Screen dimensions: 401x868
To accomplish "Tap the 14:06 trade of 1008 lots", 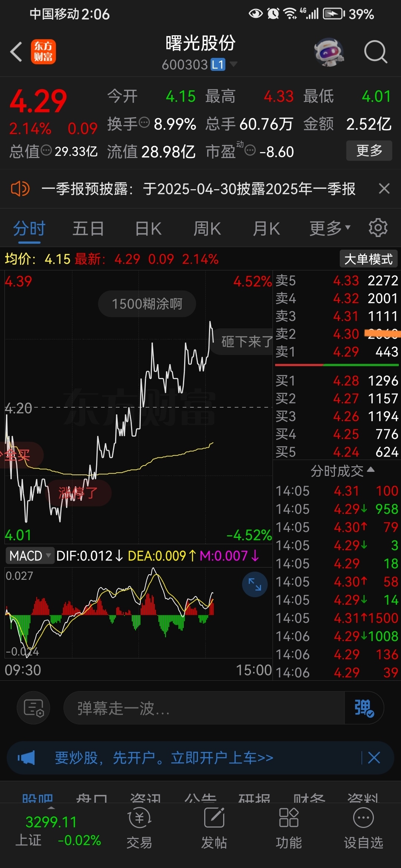I will 337,636.
